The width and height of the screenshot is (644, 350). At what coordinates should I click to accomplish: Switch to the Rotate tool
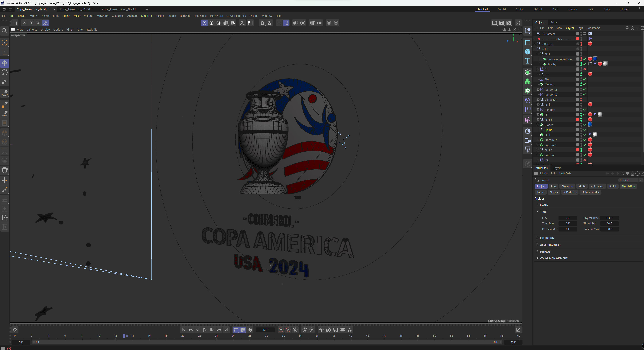coord(5,72)
